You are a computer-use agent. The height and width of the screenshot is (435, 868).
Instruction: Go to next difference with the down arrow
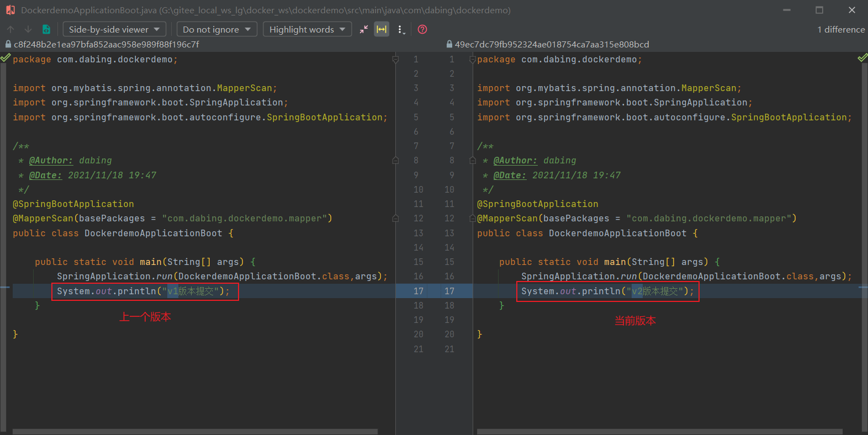(x=28, y=29)
